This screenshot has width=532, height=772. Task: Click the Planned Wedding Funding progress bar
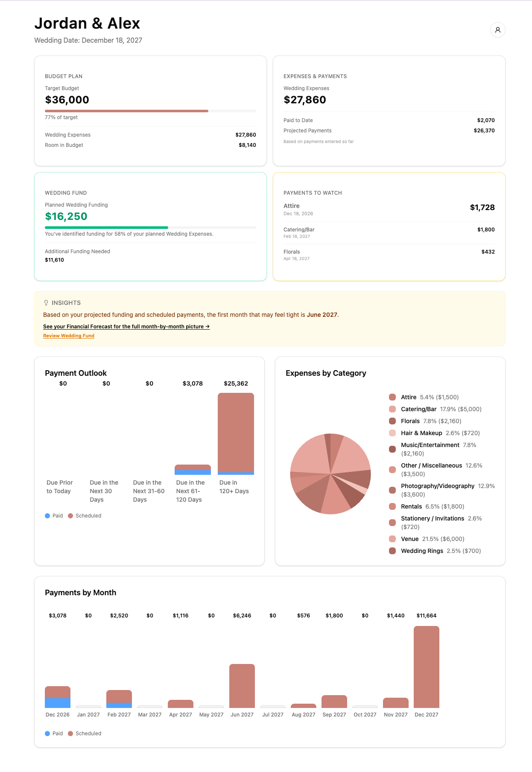click(150, 228)
